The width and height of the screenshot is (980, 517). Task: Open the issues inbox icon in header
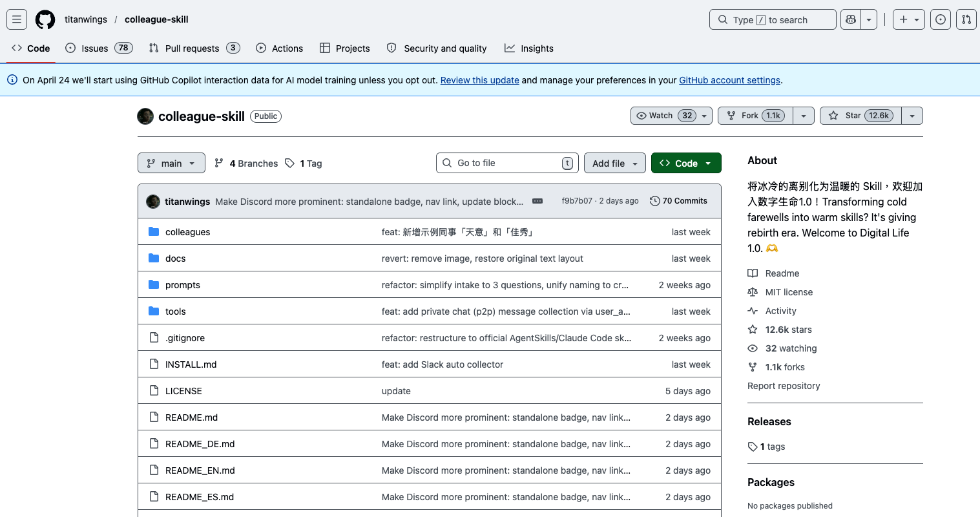point(941,19)
